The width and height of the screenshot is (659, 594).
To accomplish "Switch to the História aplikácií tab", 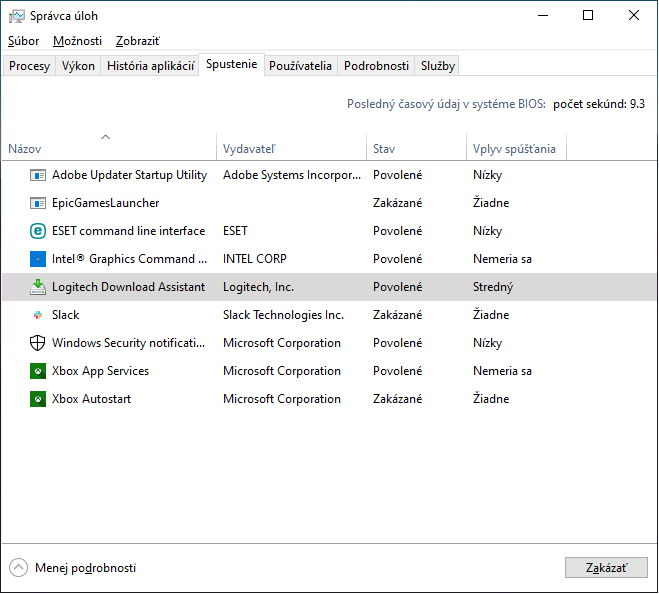I will click(150, 66).
